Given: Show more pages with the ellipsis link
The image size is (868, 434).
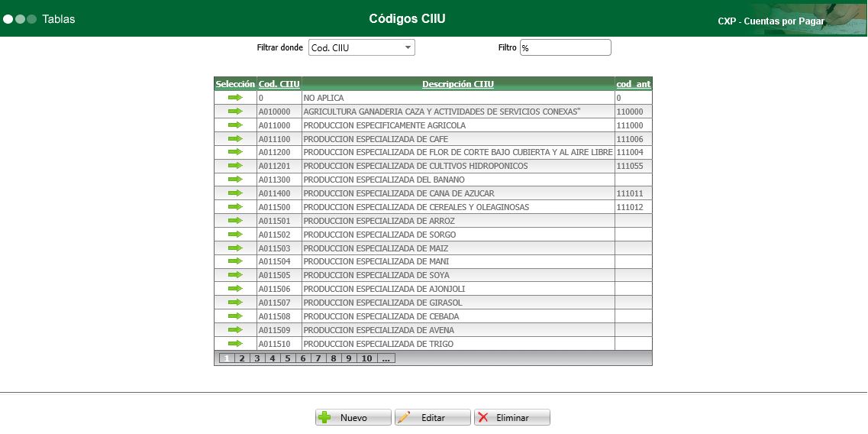Looking at the screenshot, I should [x=386, y=358].
